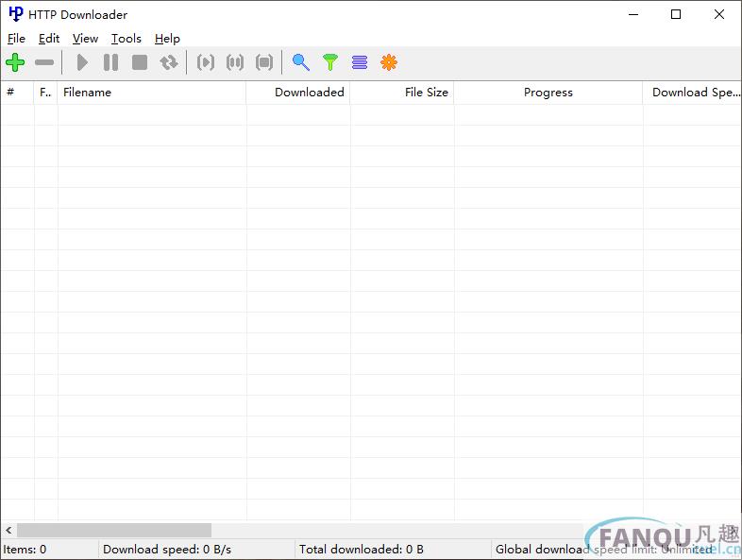Click the Restart arrows icon
Viewport: 742px width, 560px height.
(x=168, y=62)
